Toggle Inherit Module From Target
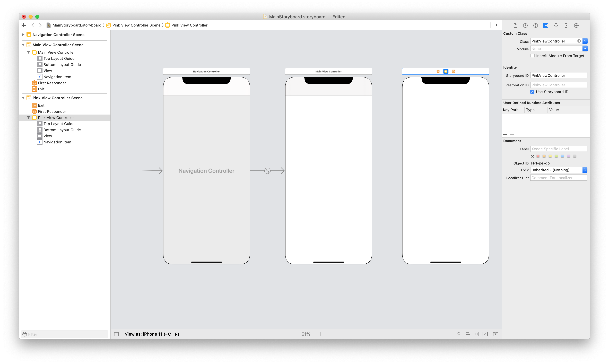 tap(533, 56)
